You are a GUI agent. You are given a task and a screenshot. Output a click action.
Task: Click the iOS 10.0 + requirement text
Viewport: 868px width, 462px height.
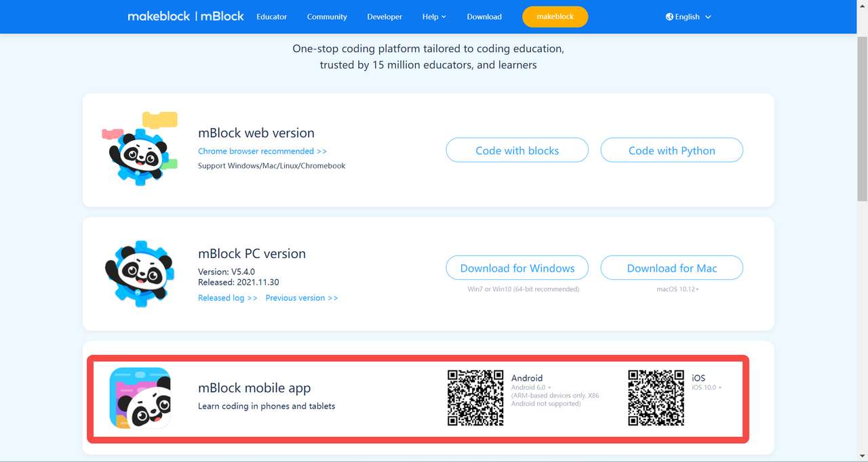(707, 387)
